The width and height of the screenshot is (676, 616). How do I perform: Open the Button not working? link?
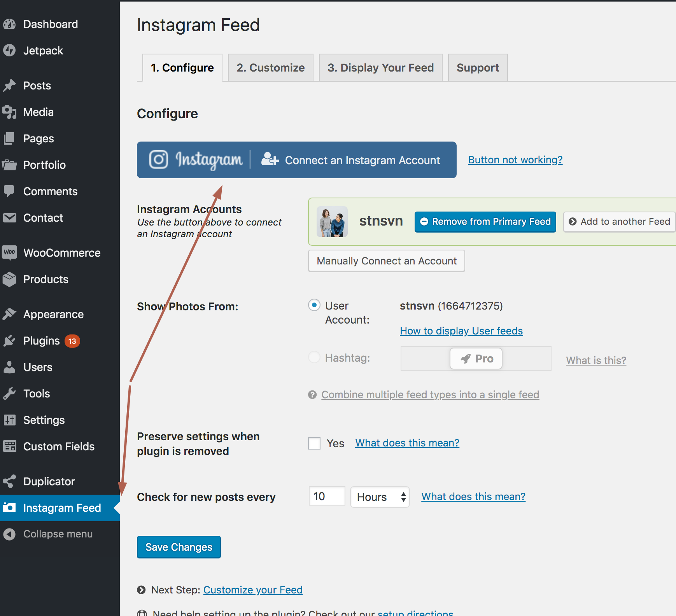(515, 160)
